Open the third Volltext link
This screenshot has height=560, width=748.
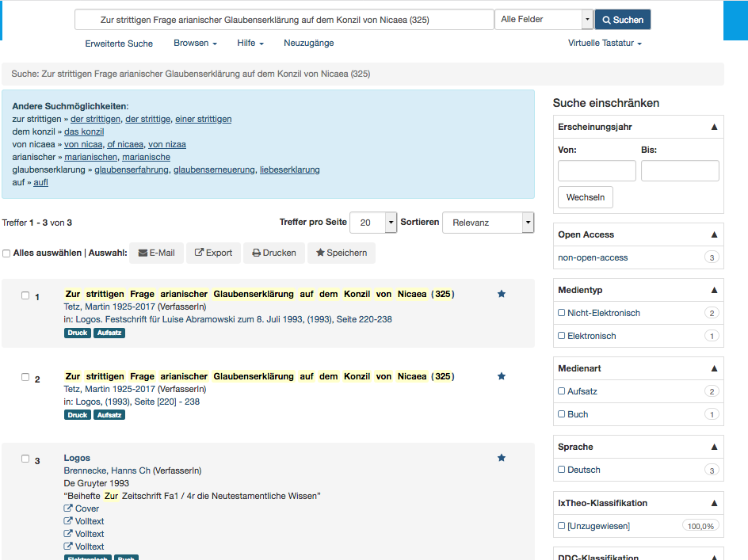click(84, 547)
